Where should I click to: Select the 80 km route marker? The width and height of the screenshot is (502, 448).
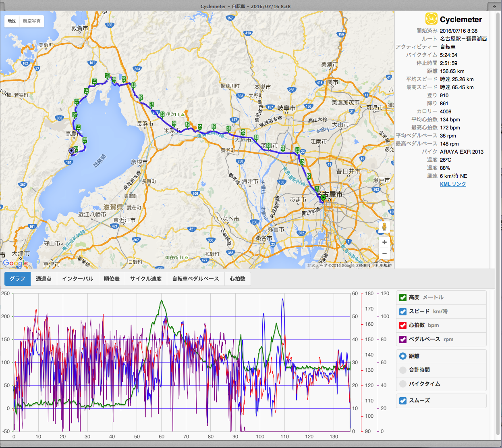[141, 98]
